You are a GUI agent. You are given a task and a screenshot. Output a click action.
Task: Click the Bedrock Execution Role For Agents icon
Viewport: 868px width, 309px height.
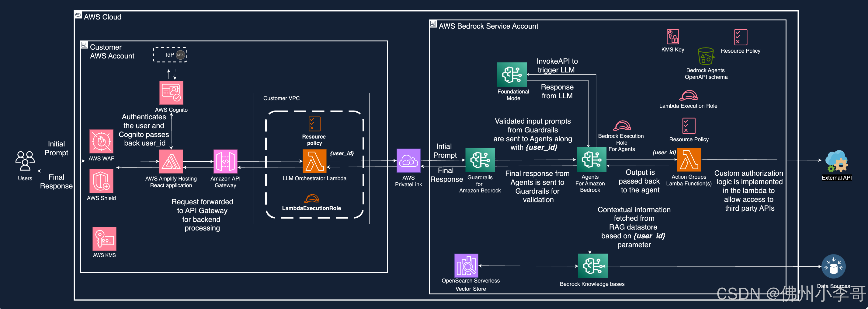[621, 126]
